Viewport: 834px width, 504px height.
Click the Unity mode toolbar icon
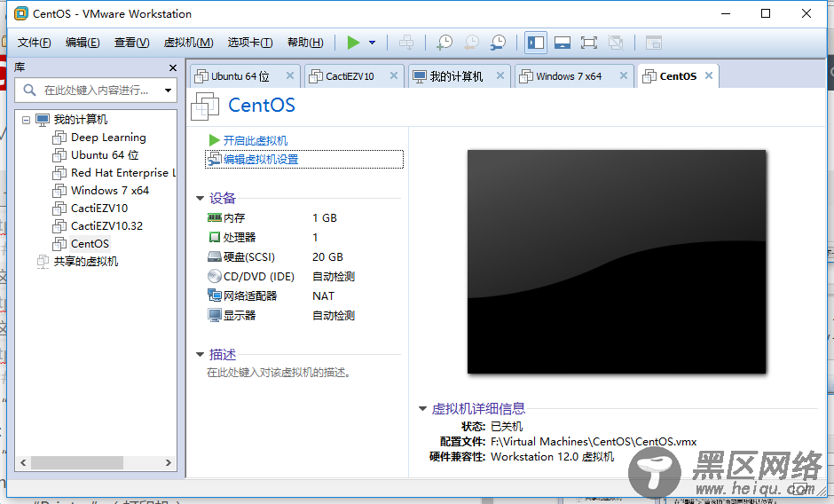[x=616, y=43]
